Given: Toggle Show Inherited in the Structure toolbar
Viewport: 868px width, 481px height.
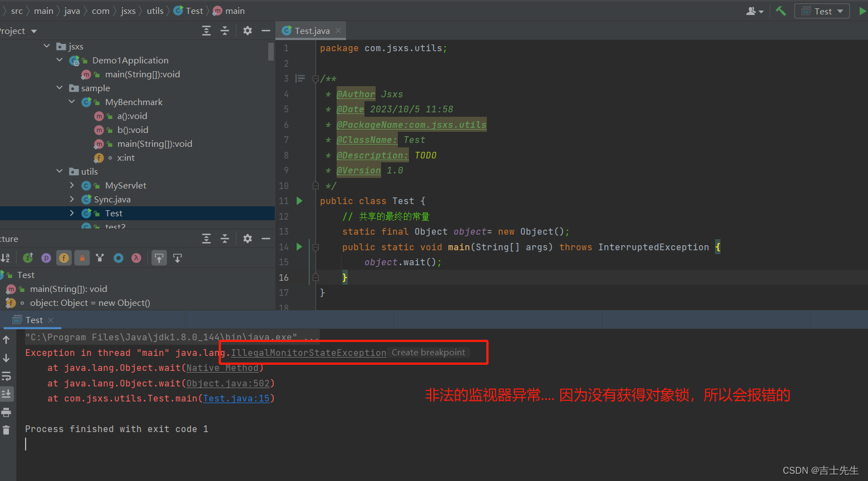Looking at the screenshot, I should pos(28,257).
